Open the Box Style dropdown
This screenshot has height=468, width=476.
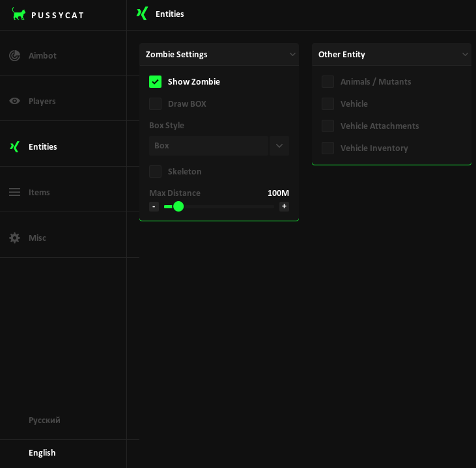[279, 145]
